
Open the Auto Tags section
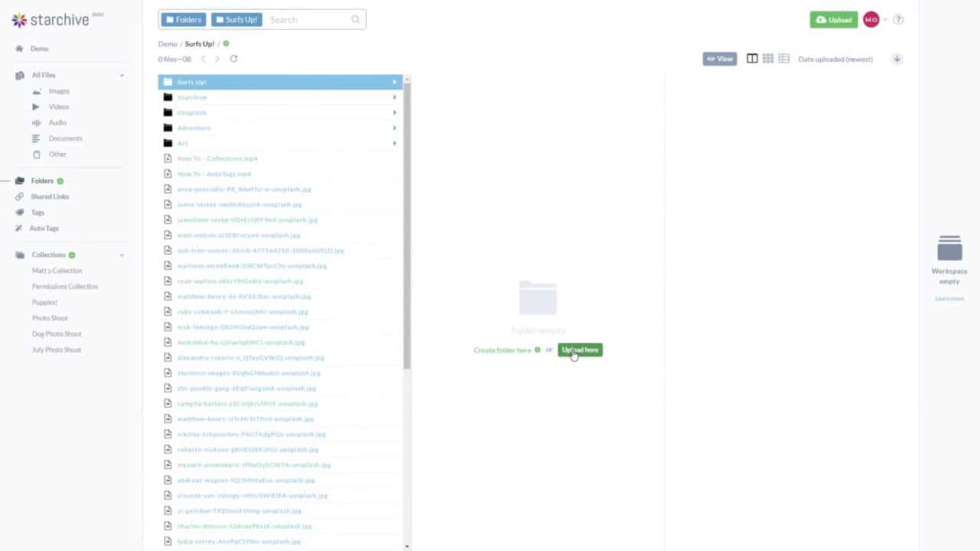44,228
